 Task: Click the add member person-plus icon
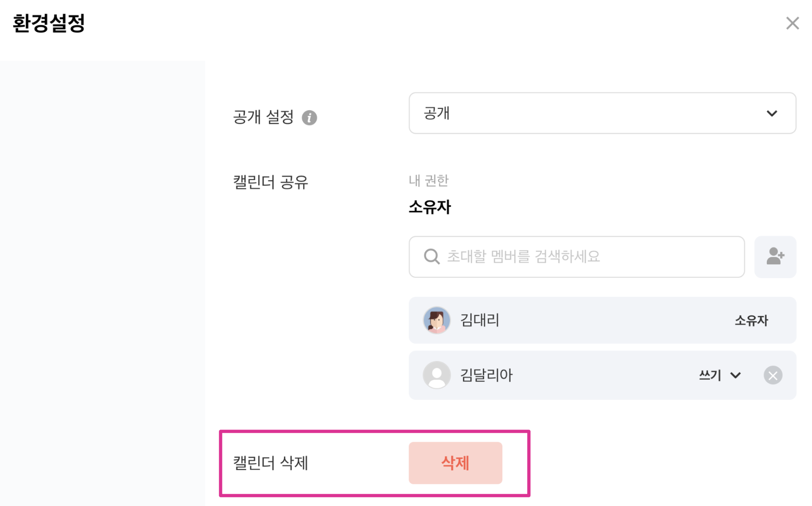[775, 256]
